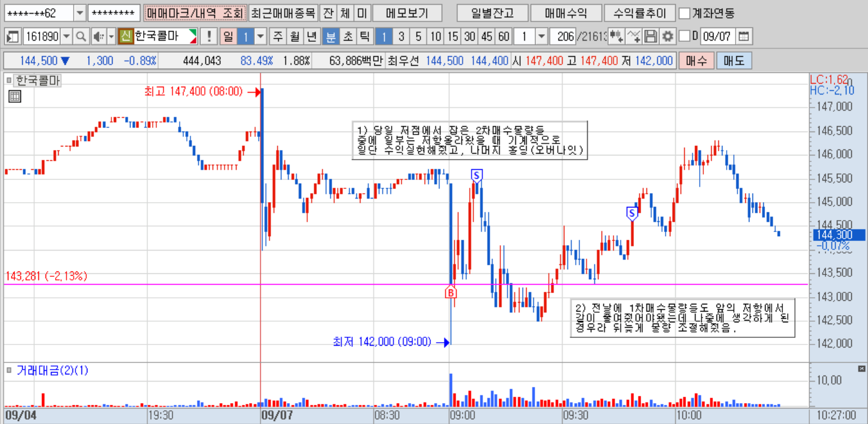The width and height of the screenshot is (868, 424).
Task: Click the layout toggle icon before stock code
Action: tap(13, 36)
